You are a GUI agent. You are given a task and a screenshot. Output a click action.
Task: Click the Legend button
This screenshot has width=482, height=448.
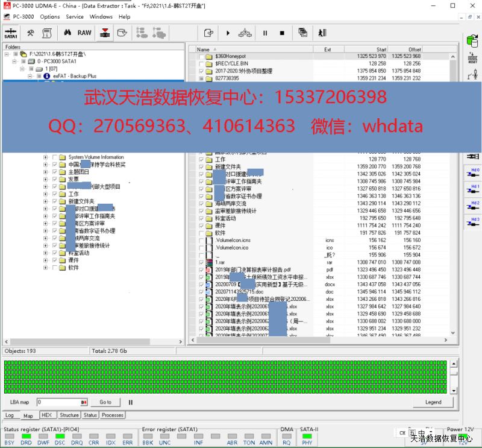click(433, 402)
